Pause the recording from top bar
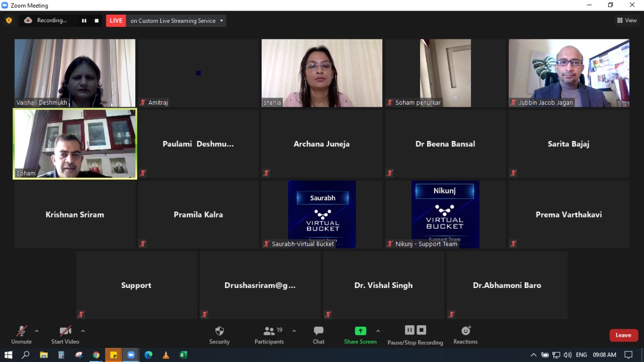This screenshot has width=644, height=362. [x=84, y=21]
